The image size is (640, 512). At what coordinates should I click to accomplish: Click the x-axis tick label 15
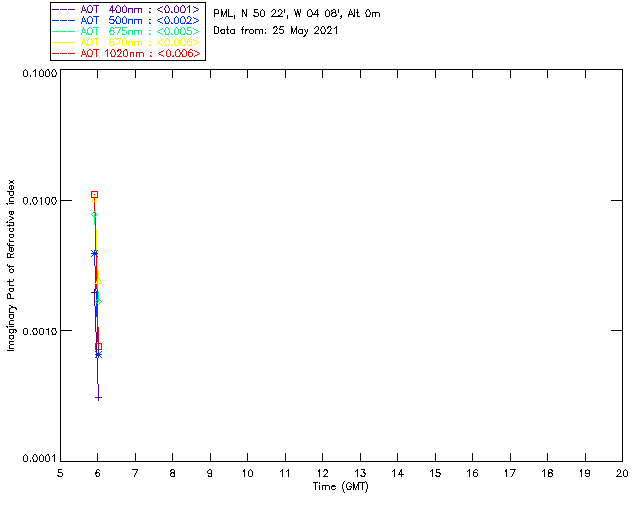point(435,474)
